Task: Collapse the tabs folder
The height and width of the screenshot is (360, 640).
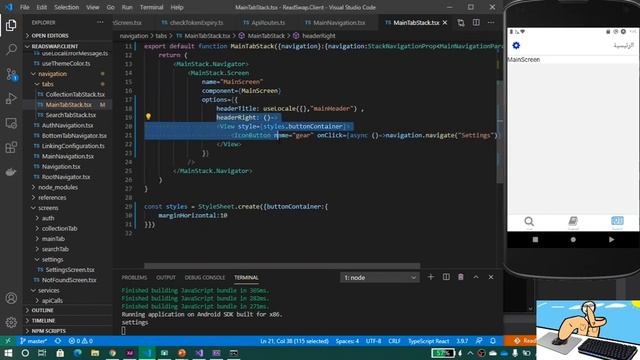Action: tap(67, 84)
